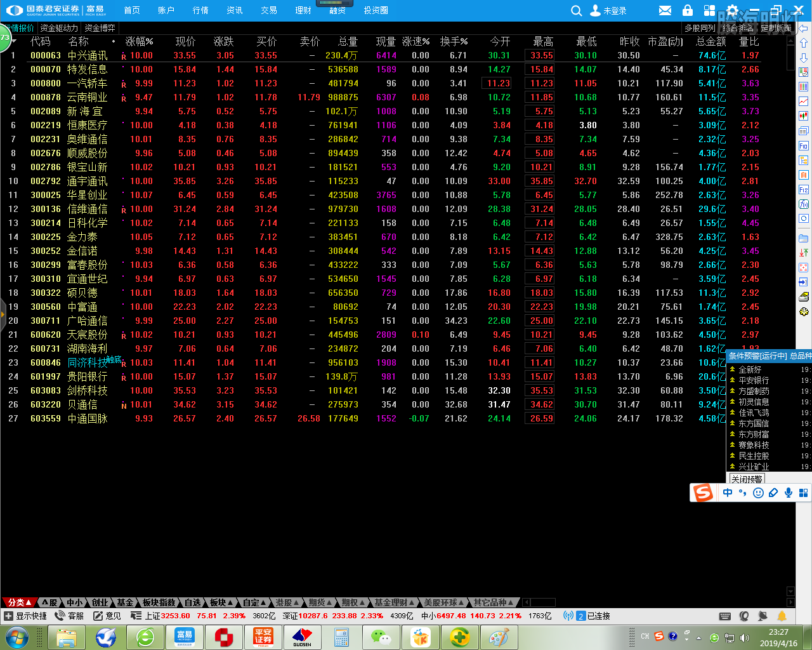The image size is (812, 650).
Task: Open the Sogou toolbox grid icon
Action: tap(804, 493)
